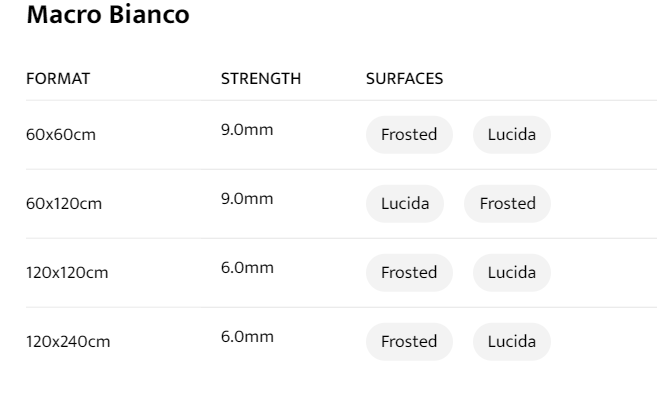This screenshot has height=404, width=657.
Task: Pick Lucida surface for 120x120cm format
Action: [x=511, y=273]
